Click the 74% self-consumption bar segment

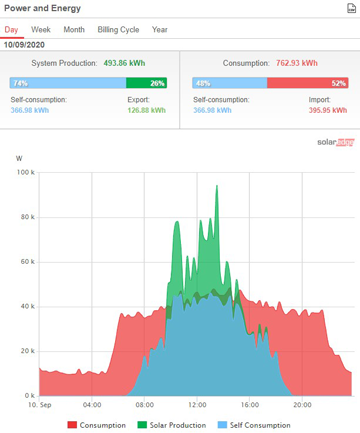[68, 83]
